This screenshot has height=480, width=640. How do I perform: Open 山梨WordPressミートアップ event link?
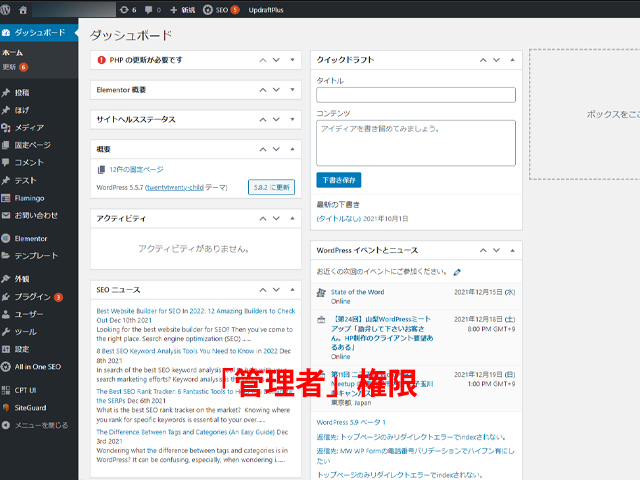tap(382, 333)
